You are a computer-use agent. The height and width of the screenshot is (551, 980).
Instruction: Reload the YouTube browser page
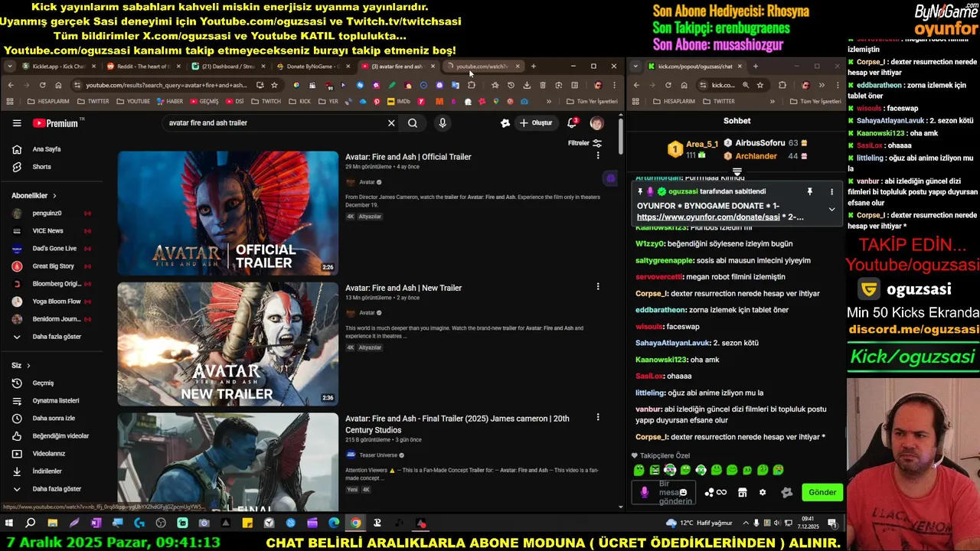[x=42, y=85]
